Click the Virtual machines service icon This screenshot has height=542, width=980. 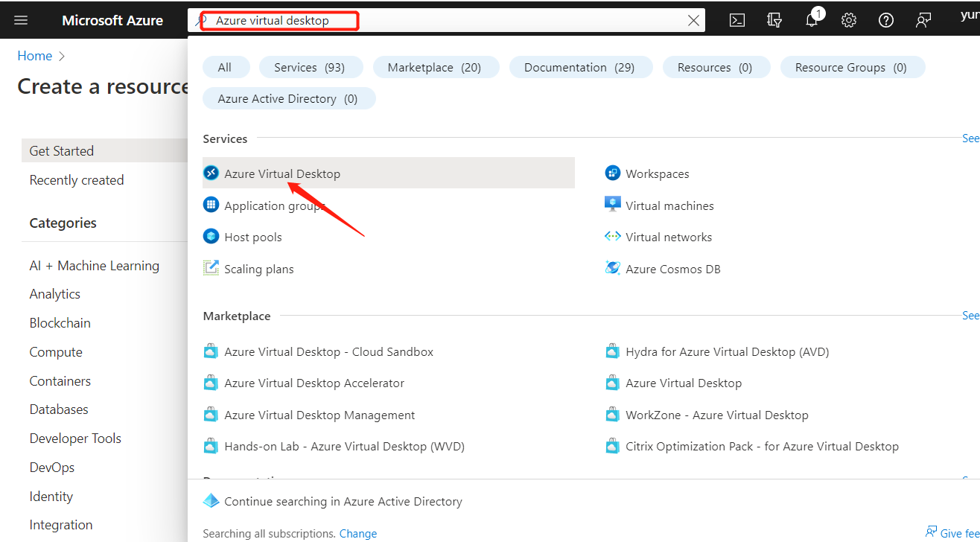click(613, 204)
